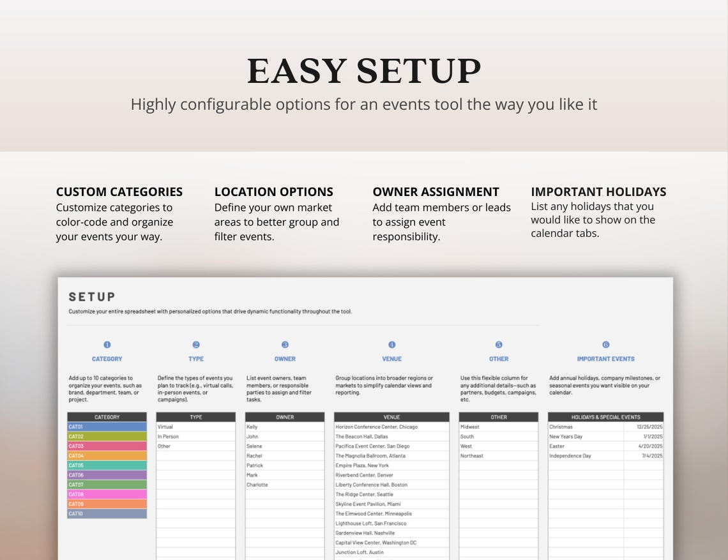Select the 'West' region cell
This screenshot has height=560, width=728.
pyautogui.click(x=499, y=446)
